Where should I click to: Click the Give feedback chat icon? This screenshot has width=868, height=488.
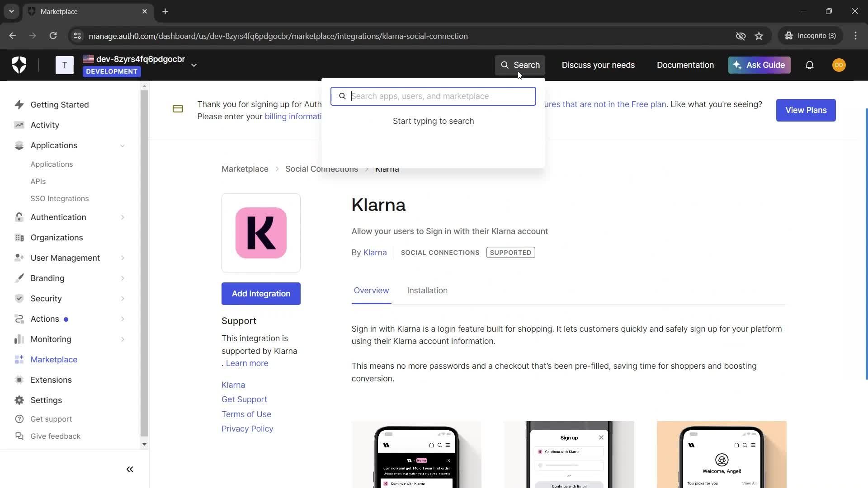[x=19, y=436]
